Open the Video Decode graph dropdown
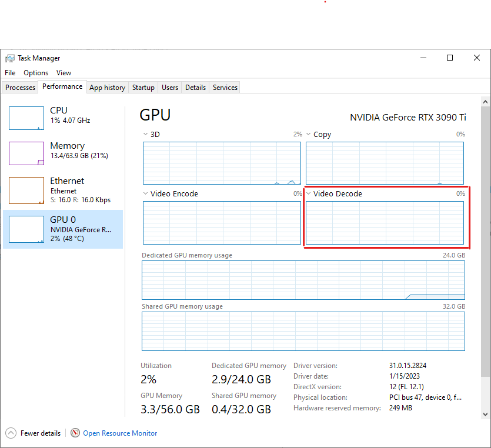Viewport: 491px width, 448px height. (309, 193)
